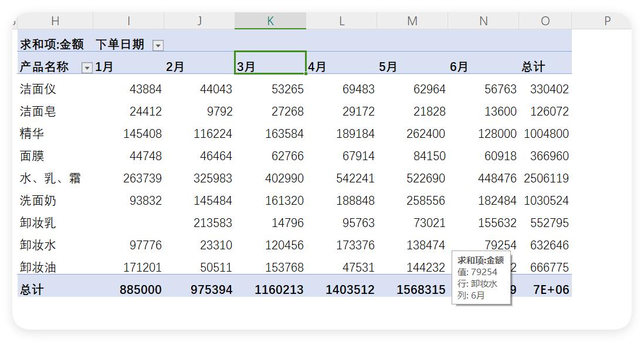Image resolution: width=644 pixels, height=342 pixels.
Task: Click cell with value 171201
Action: pyautogui.click(x=142, y=267)
